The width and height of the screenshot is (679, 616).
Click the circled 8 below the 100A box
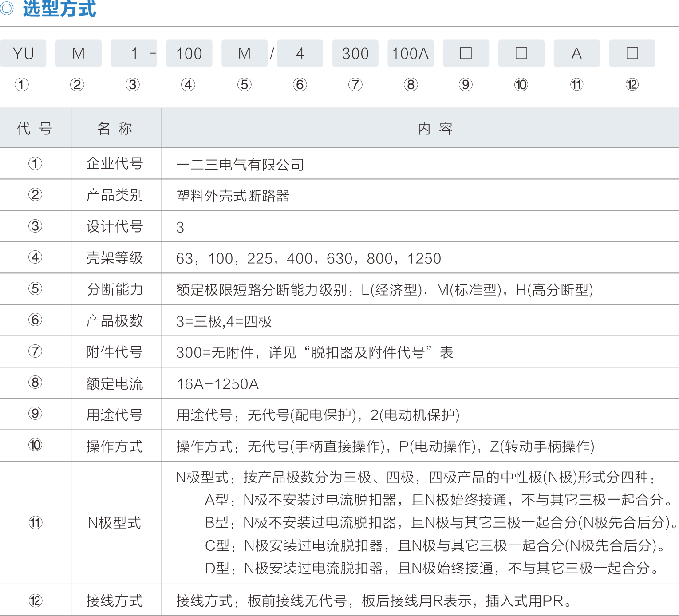pos(411,84)
